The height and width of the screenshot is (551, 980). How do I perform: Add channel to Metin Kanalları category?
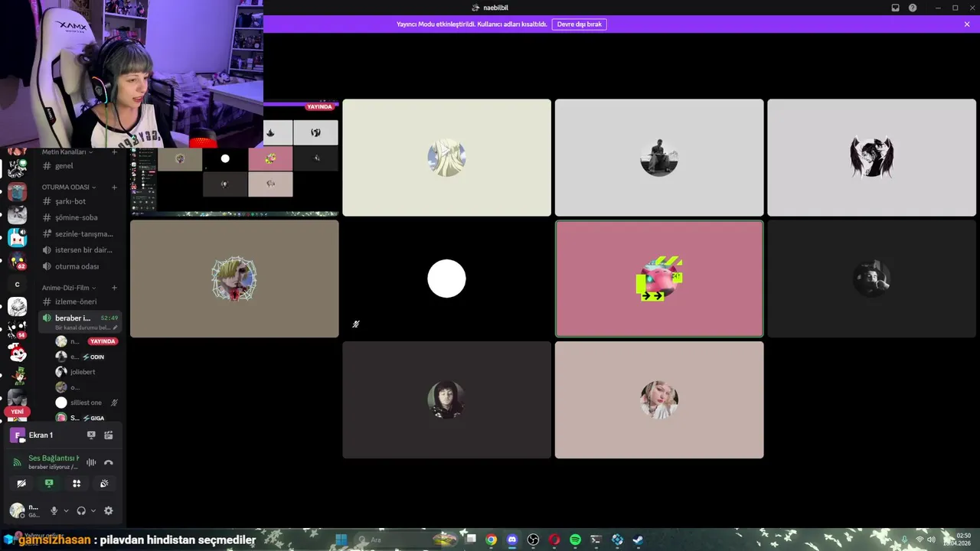114,152
